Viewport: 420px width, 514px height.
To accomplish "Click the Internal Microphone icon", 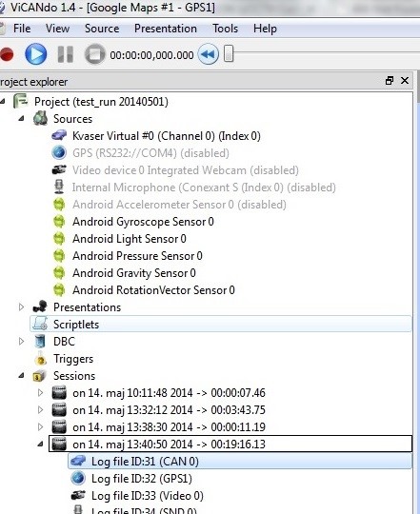I will point(59,187).
